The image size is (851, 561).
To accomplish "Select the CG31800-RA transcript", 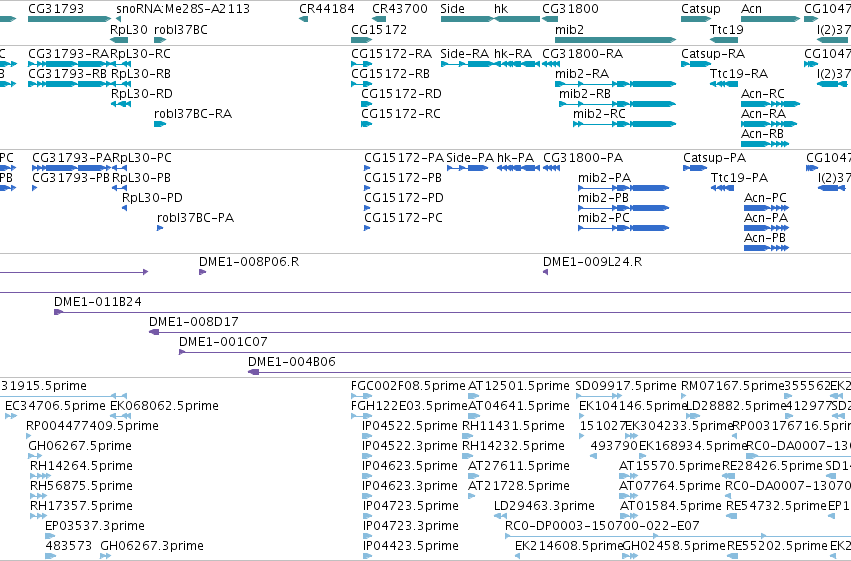I will click(551, 64).
